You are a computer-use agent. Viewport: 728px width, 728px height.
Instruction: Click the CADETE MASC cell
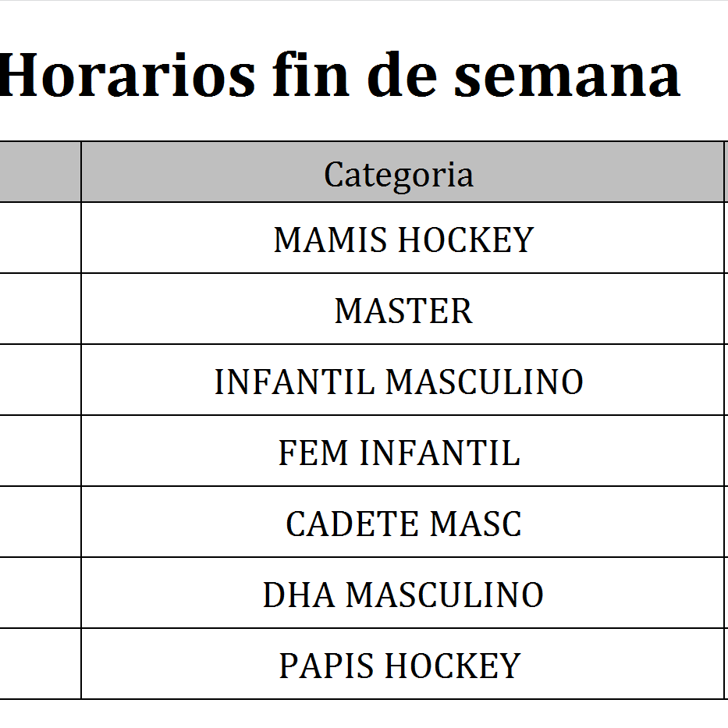coord(403,524)
